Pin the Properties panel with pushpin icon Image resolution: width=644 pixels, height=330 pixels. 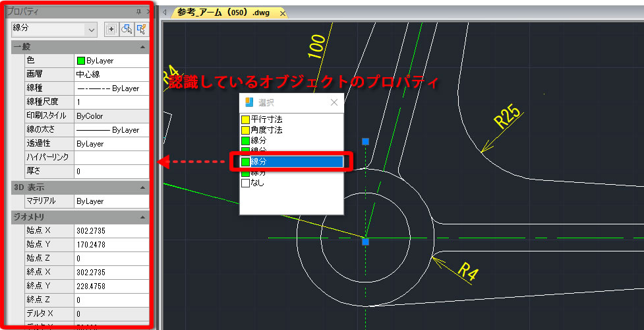pyautogui.click(x=138, y=11)
